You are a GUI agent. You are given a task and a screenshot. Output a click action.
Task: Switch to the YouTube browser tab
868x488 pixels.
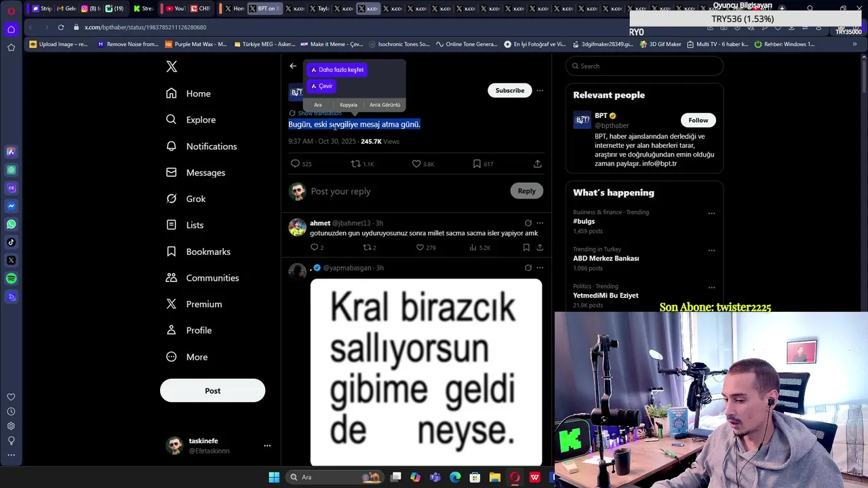175,8
